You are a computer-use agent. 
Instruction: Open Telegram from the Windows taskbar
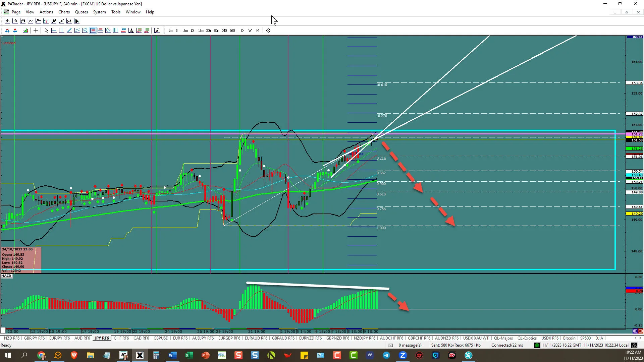pos(386,355)
